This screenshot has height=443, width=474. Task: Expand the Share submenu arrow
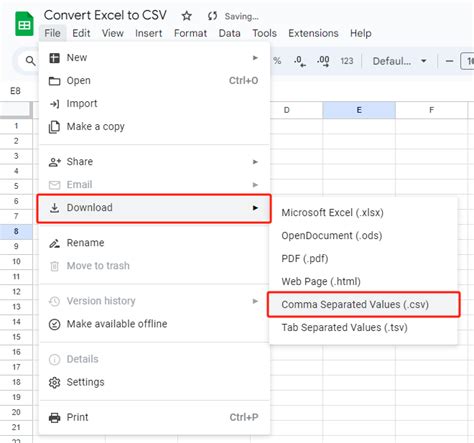[x=255, y=162]
